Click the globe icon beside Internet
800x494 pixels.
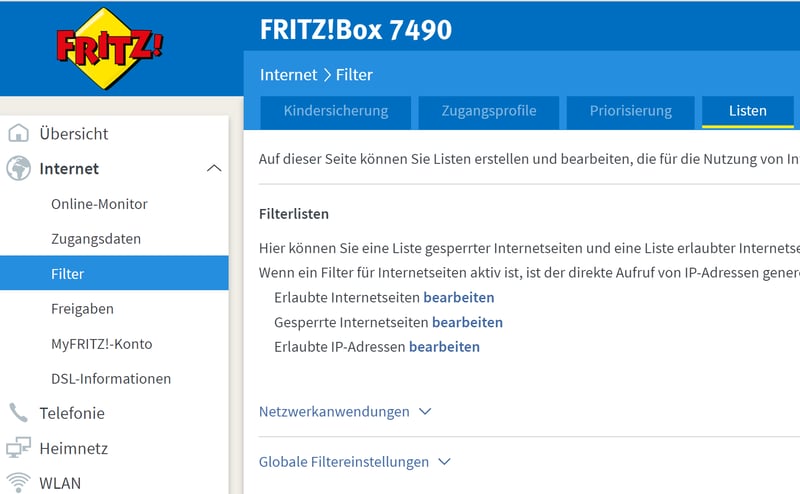click(18, 168)
